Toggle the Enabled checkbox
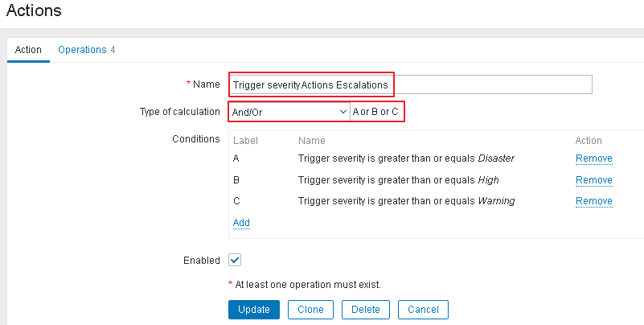The height and width of the screenshot is (325, 644). 235,260
